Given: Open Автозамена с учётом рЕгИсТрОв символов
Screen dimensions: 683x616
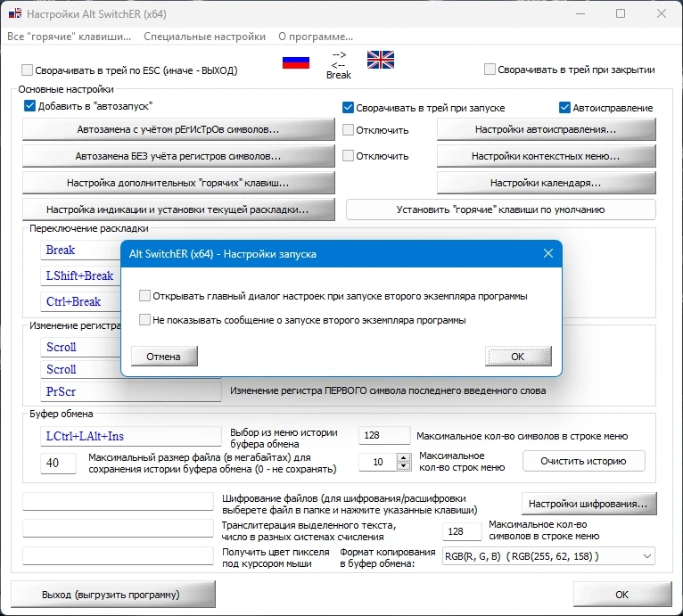Looking at the screenshot, I should click(x=178, y=129).
